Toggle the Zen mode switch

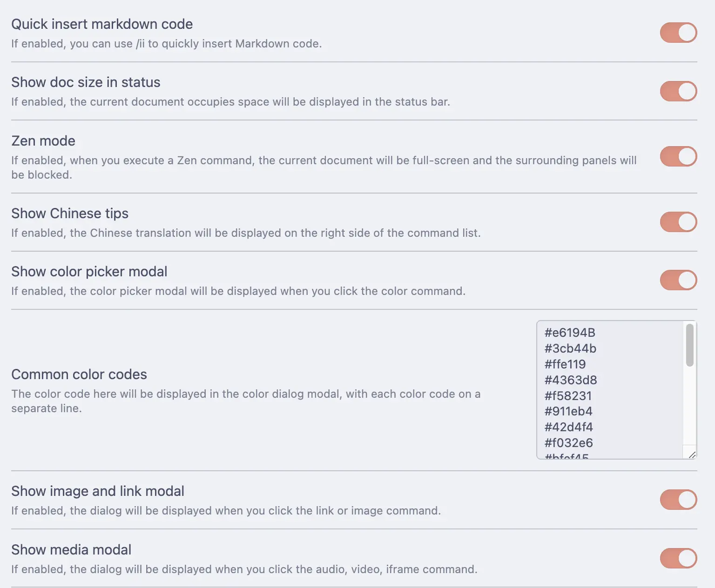(x=678, y=156)
